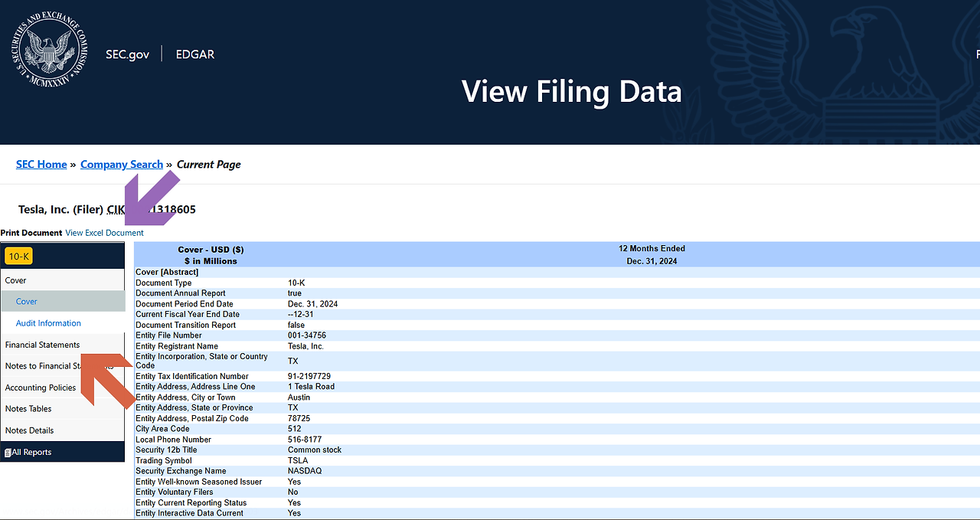Viewport: 980px width, 520px height.
Task: Open Company Search breadcrumb link
Action: pyautogui.click(x=122, y=165)
